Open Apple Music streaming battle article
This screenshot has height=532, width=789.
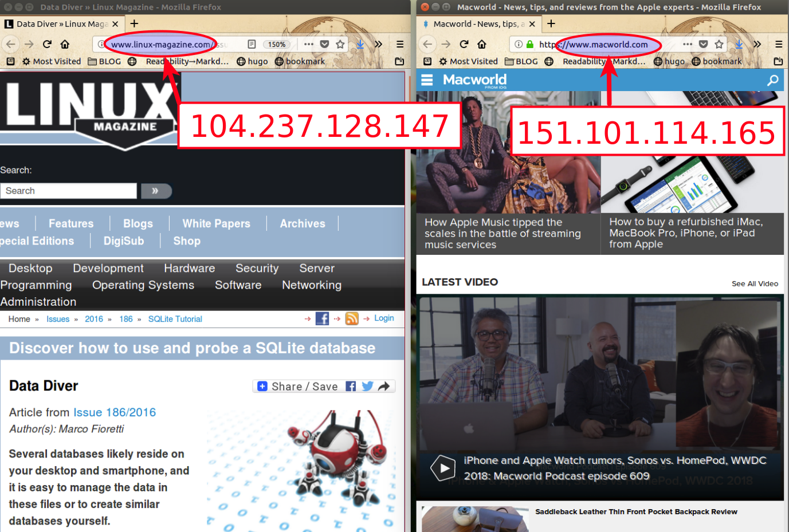click(x=503, y=234)
